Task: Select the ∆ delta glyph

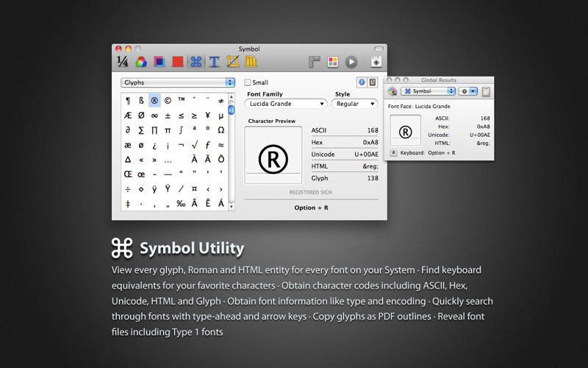Action: (128, 160)
